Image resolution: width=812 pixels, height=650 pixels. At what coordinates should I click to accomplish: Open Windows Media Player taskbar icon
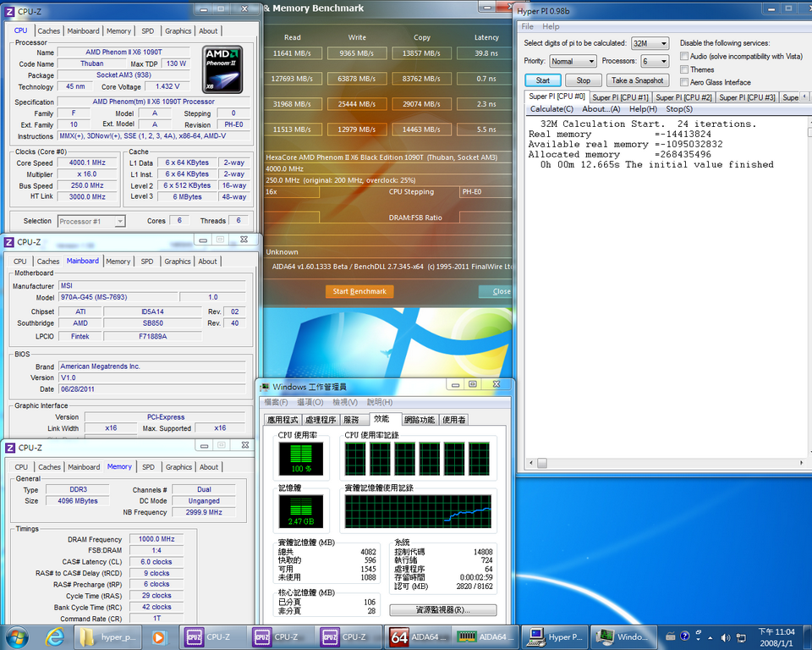click(x=159, y=637)
